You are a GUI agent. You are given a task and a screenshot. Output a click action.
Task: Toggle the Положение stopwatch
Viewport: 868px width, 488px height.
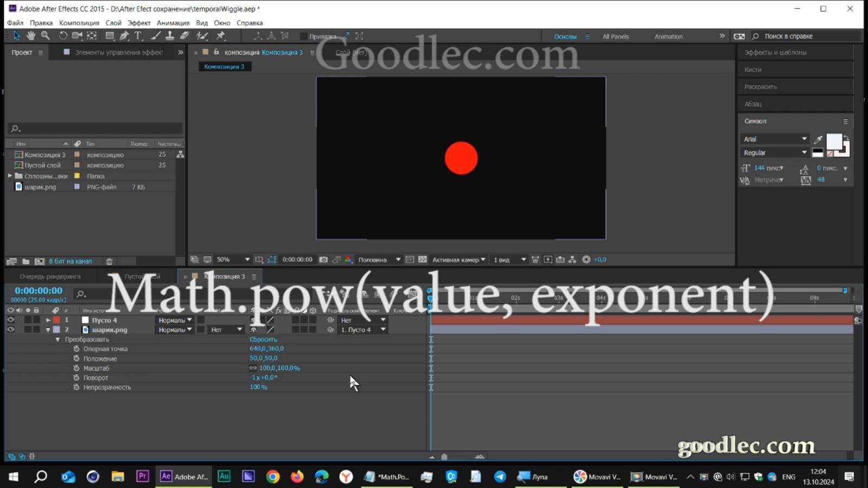click(76, 358)
